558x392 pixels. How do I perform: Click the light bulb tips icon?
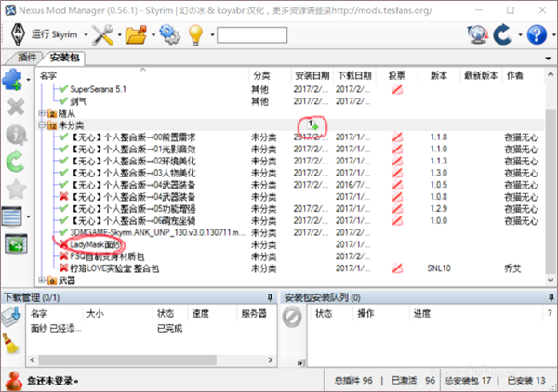[195, 34]
